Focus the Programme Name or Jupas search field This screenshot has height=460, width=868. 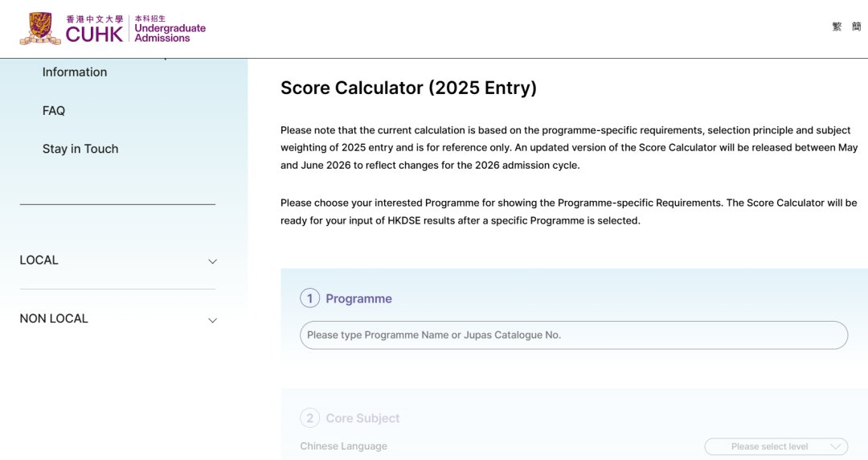click(x=573, y=335)
